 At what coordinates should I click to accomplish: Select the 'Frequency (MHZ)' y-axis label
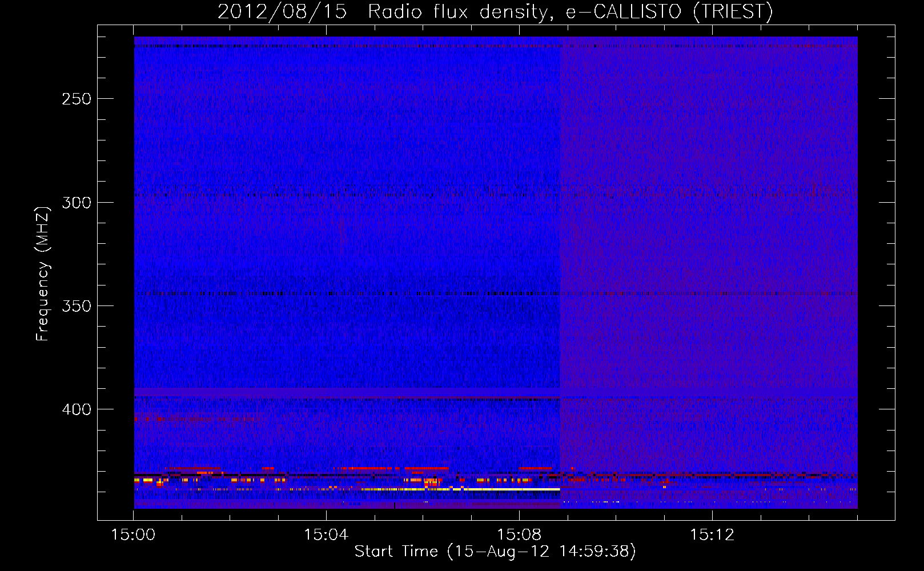click(x=43, y=274)
